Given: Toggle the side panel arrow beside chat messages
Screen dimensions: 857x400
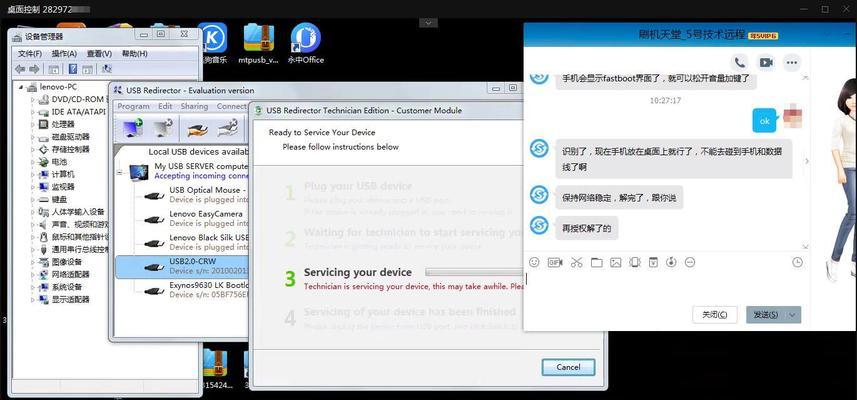Looking at the screenshot, I should click(807, 161).
